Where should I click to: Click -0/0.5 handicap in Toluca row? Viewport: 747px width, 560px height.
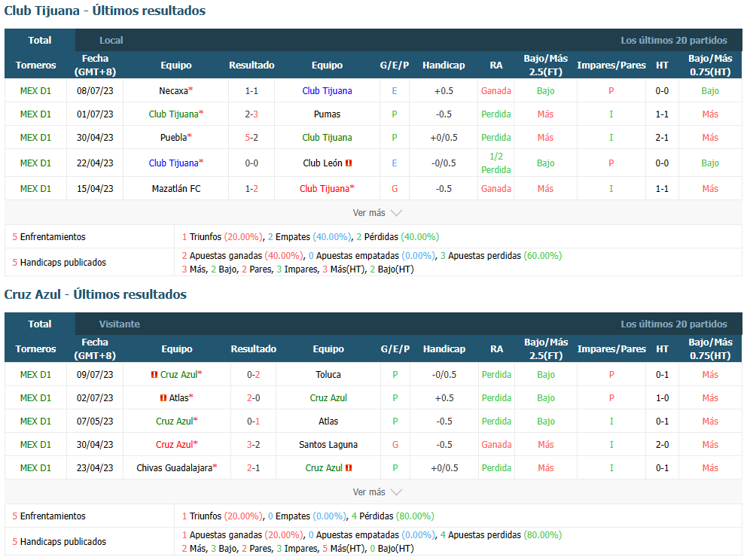coord(444,375)
